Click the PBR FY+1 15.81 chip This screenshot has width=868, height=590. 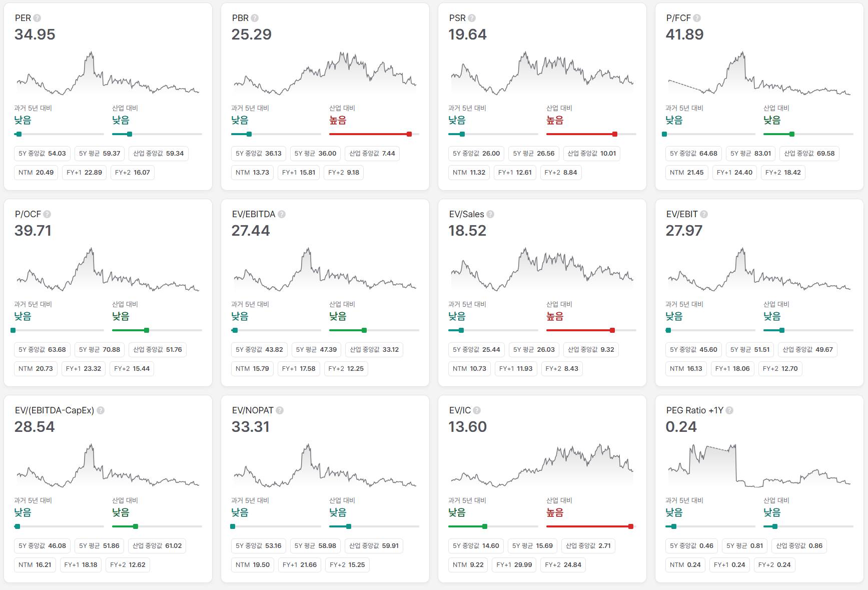[x=299, y=173]
